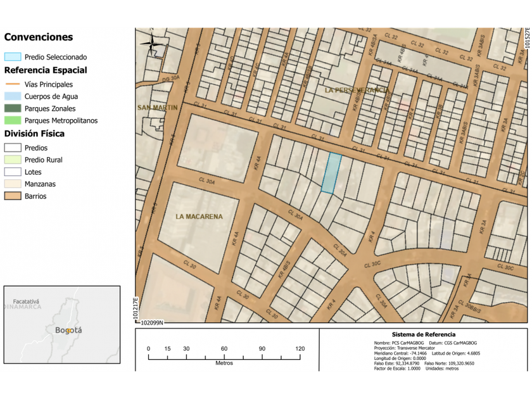Click the Parques Metropolitanos light green swatch
The image size is (532, 399).
tap(13, 120)
